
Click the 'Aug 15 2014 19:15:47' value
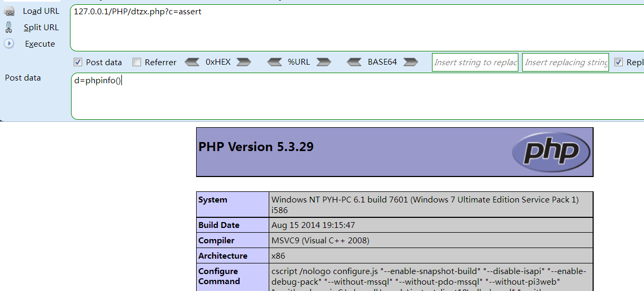[313, 225]
